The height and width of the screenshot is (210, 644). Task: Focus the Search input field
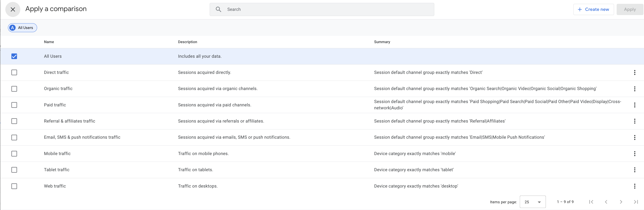point(325,9)
